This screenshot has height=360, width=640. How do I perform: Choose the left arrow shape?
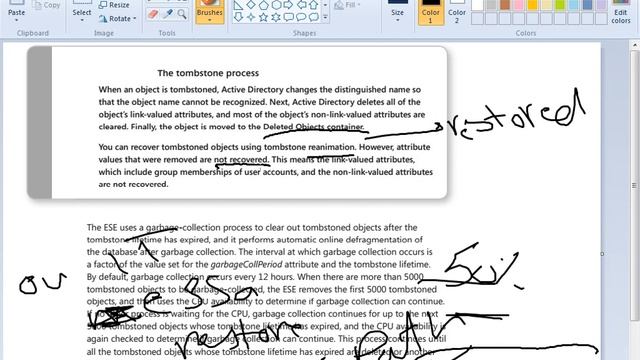[301, 5]
